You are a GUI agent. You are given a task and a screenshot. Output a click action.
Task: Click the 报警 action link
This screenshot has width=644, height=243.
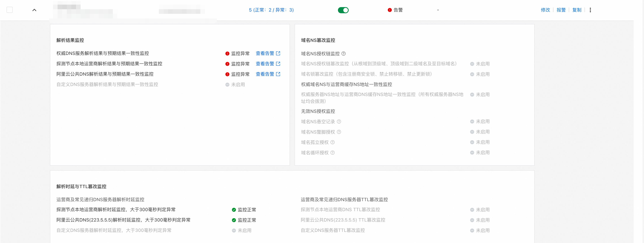point(561,10)
